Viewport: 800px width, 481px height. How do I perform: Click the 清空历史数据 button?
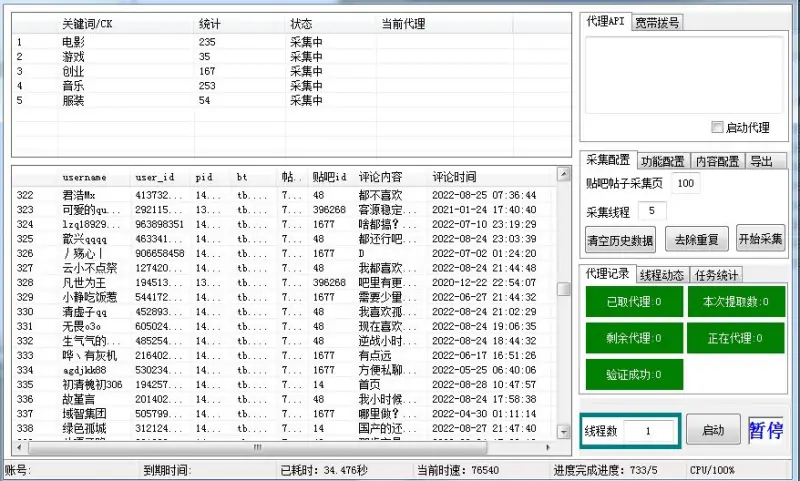pyautogui.click(x=620, y=239)
